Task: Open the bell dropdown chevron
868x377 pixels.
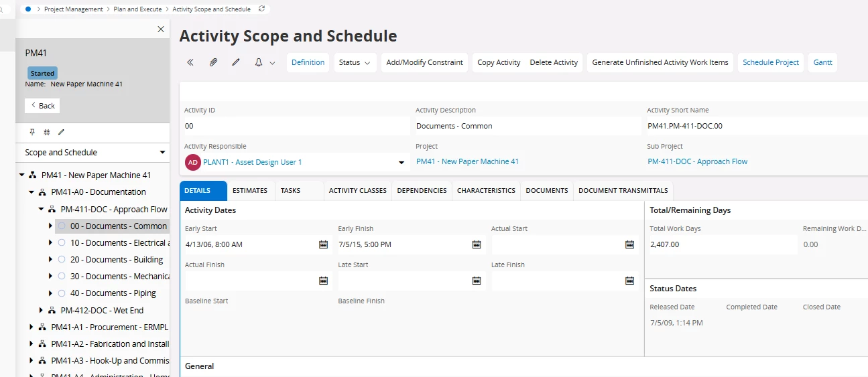Action: [272, 63]
